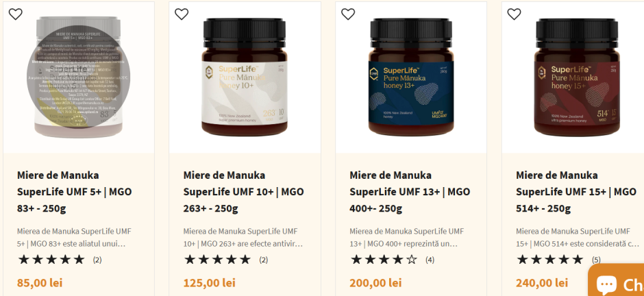Image resolution: width=644 pixels, height=296 pixels.
Task: Add UMF 5+ honey to wishlist heart
Action: pos(16,14)
